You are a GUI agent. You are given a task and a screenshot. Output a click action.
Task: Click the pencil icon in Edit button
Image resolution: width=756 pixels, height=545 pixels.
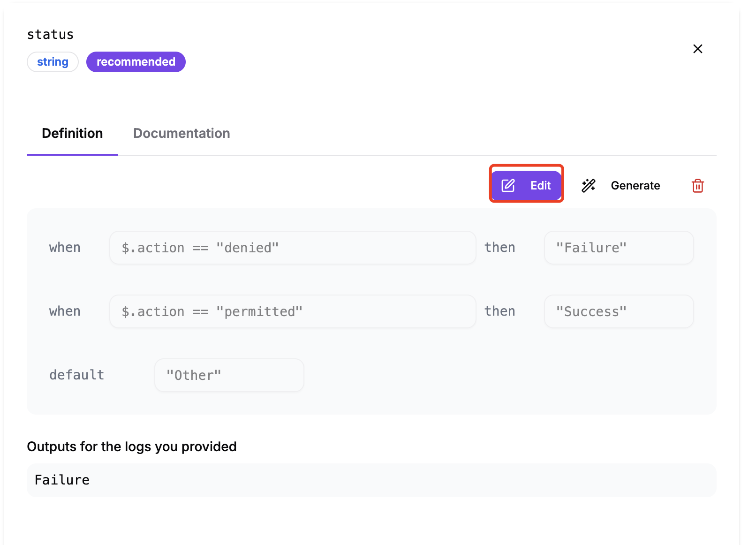point(508,186)
